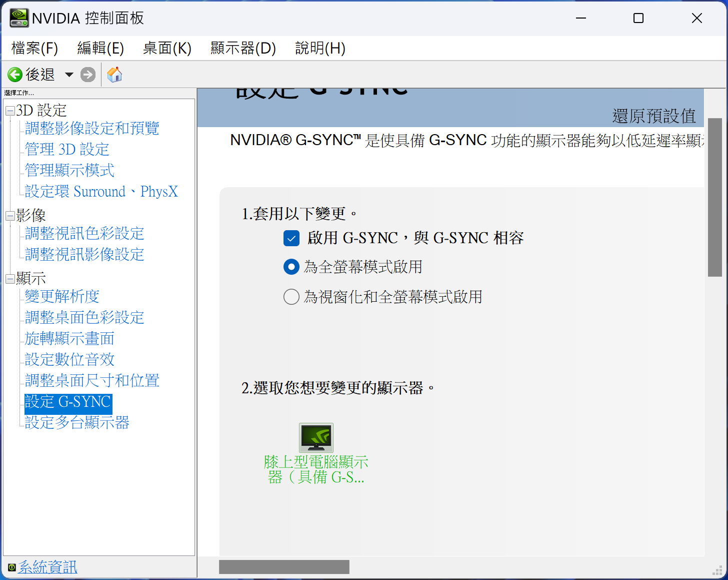Open 管理 3D 設定 page
Screen dimensions: 728x580
67,150
